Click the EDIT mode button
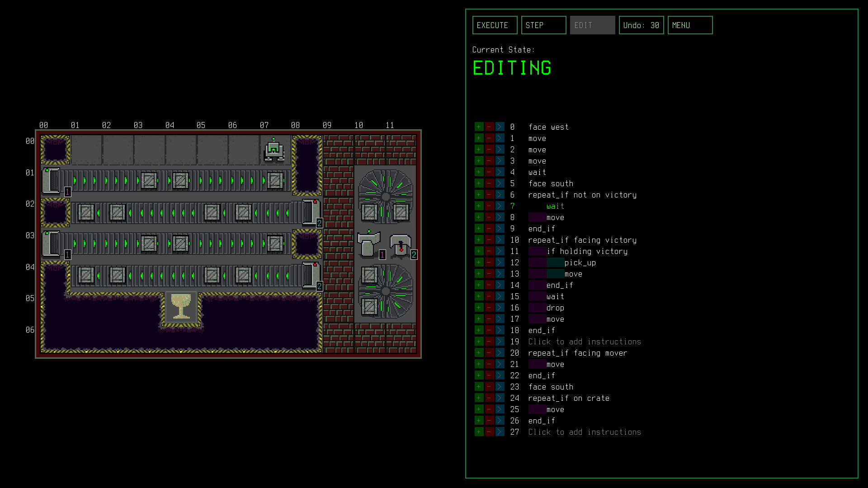The image size is (868, 488). (x=592, y=25)
